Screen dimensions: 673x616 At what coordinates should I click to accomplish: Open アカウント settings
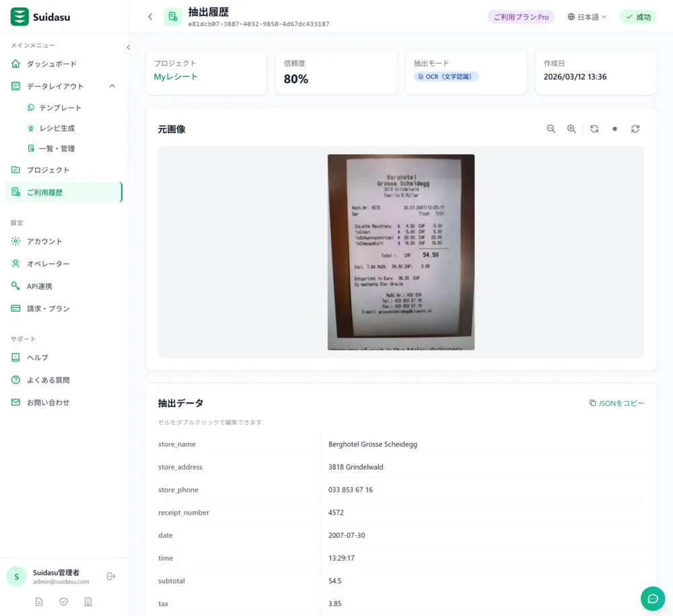point(63,241)
